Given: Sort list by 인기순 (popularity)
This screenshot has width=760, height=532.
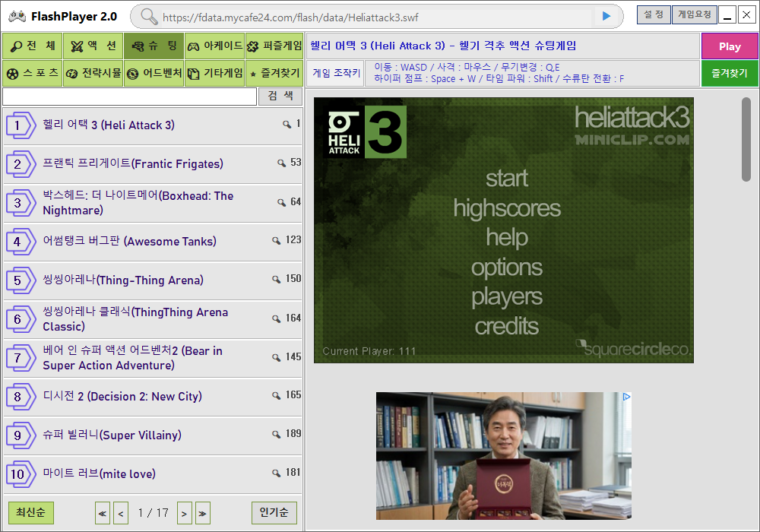Looking at the screenshot, I should (274, 512).
